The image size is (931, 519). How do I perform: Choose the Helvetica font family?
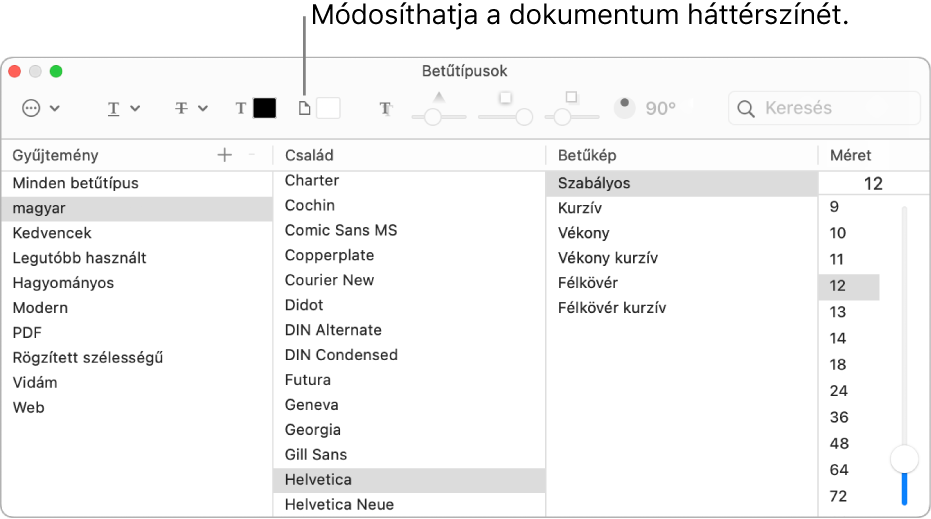pos(409,480)
